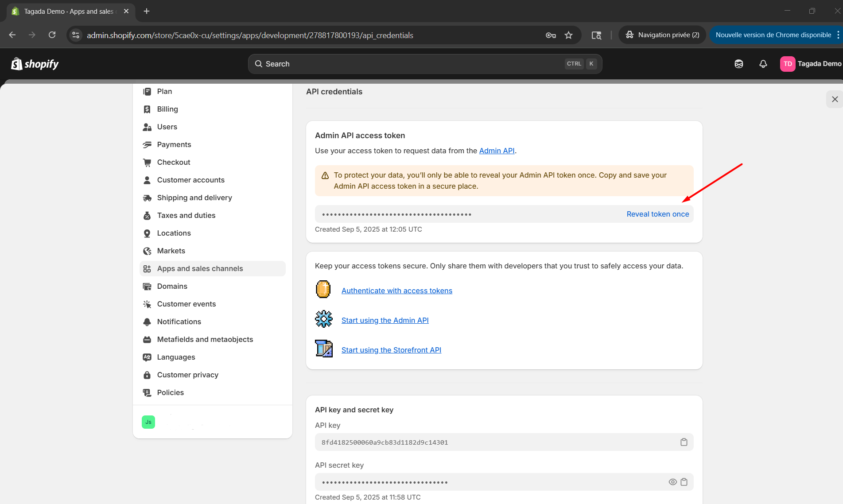Click the Markets globe icon
843x504 pixels.
147,251
